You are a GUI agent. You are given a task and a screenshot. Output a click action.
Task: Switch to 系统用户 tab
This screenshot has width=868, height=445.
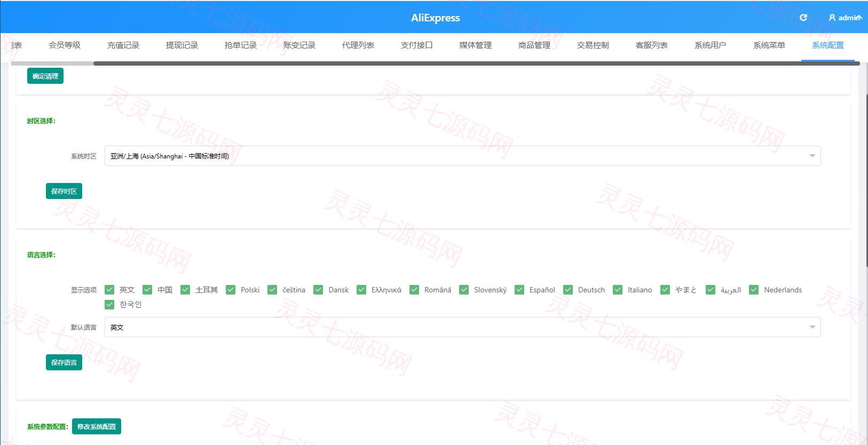[x=711, y=45]
